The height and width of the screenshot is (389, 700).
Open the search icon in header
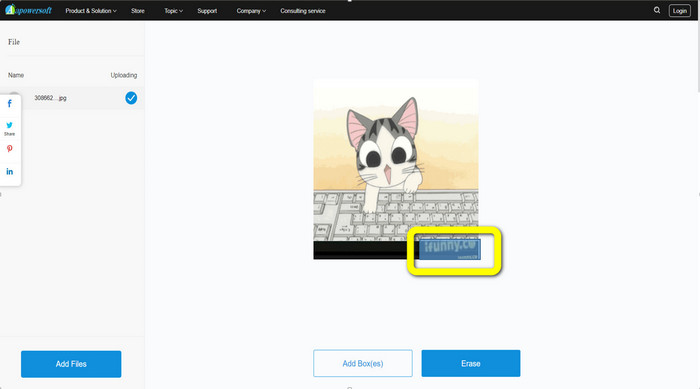point(657,10)
